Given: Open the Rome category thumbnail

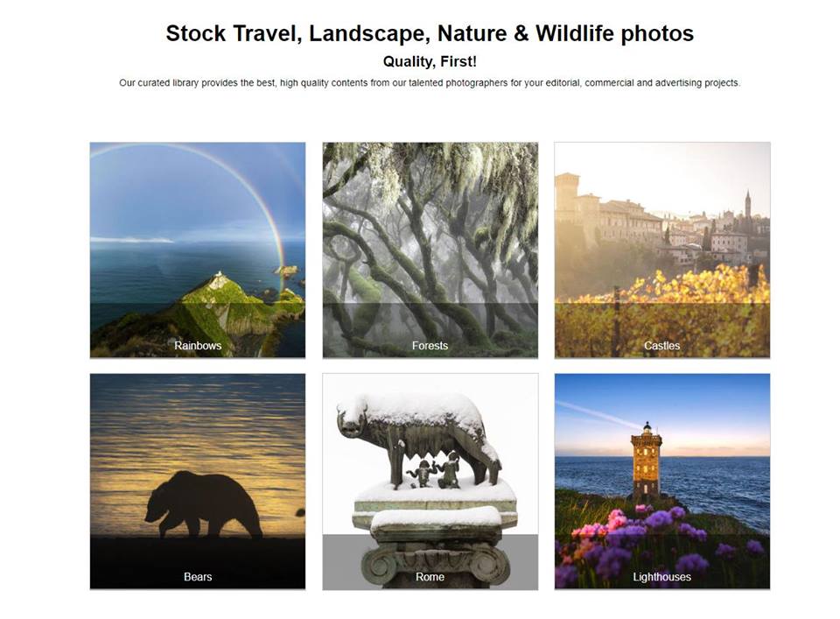Looking at the screenshot, I should coord(430,482).
